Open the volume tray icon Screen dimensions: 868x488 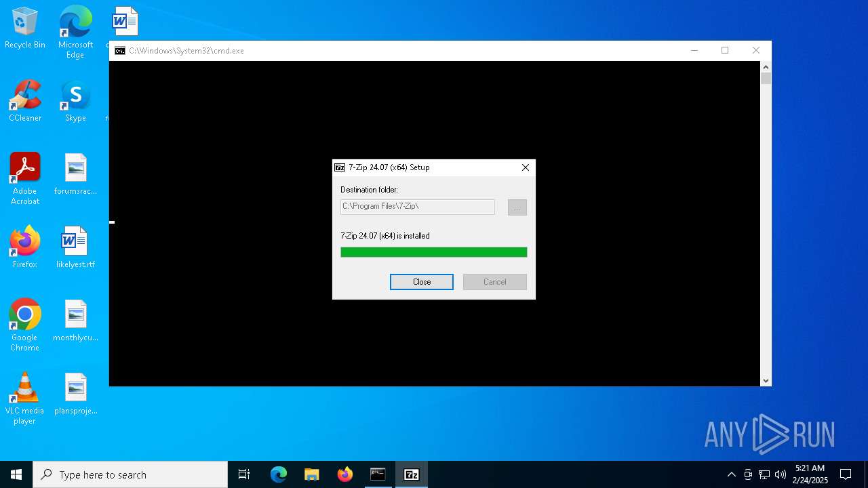click(781, 474)
